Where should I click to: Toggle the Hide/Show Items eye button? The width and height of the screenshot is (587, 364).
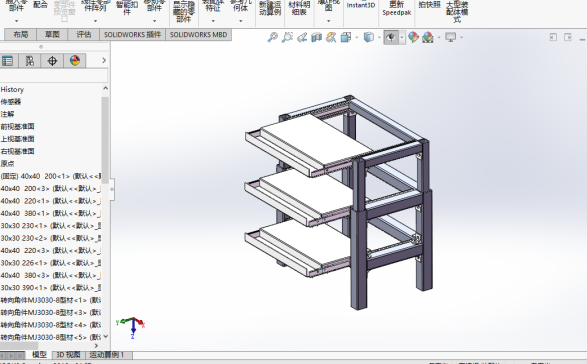tap(391, 37)
